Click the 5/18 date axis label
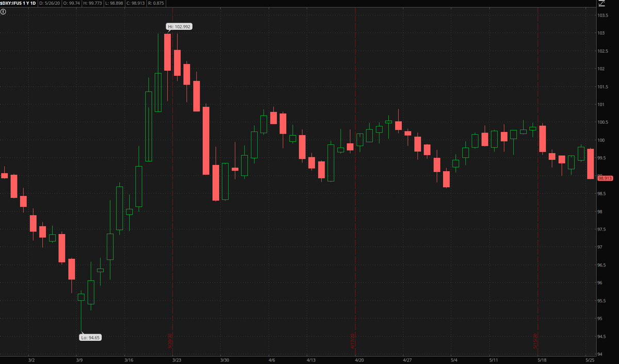 (542, 360)
